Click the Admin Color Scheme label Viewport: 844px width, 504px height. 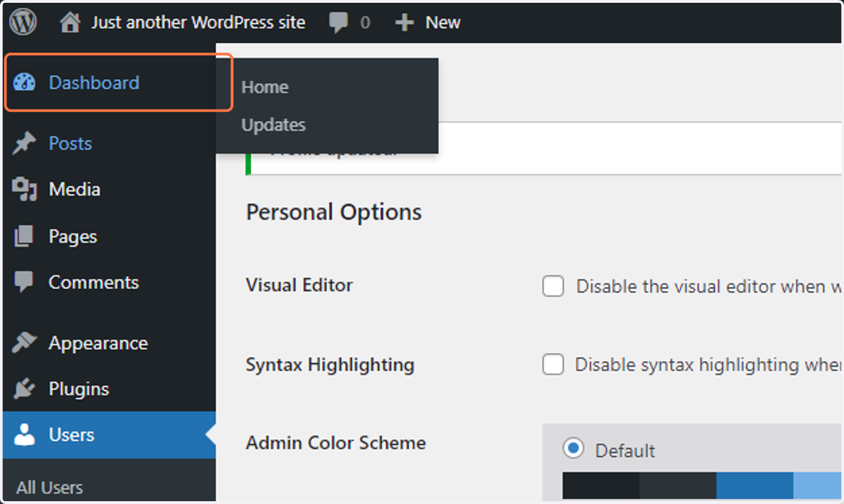click(x=335, y=443)
